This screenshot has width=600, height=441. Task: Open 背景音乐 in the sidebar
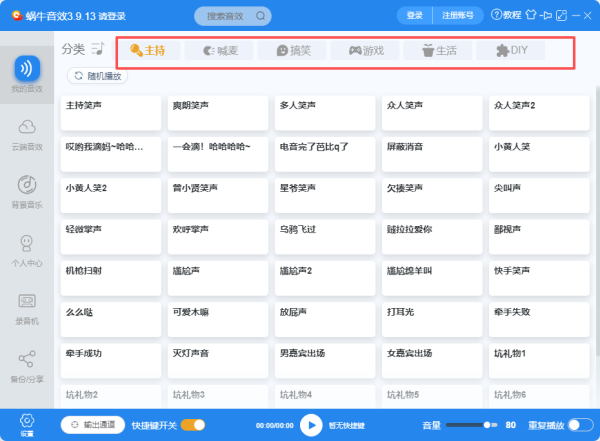point(27,192)
